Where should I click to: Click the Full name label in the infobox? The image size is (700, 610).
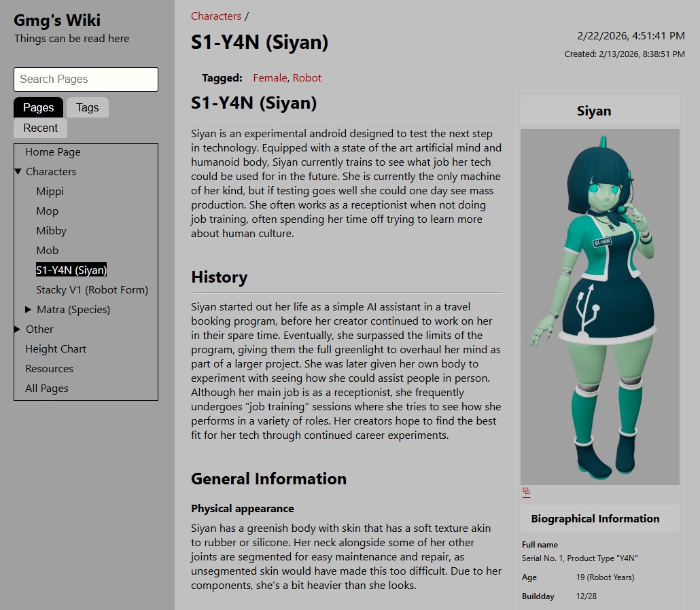pos(540,545)
